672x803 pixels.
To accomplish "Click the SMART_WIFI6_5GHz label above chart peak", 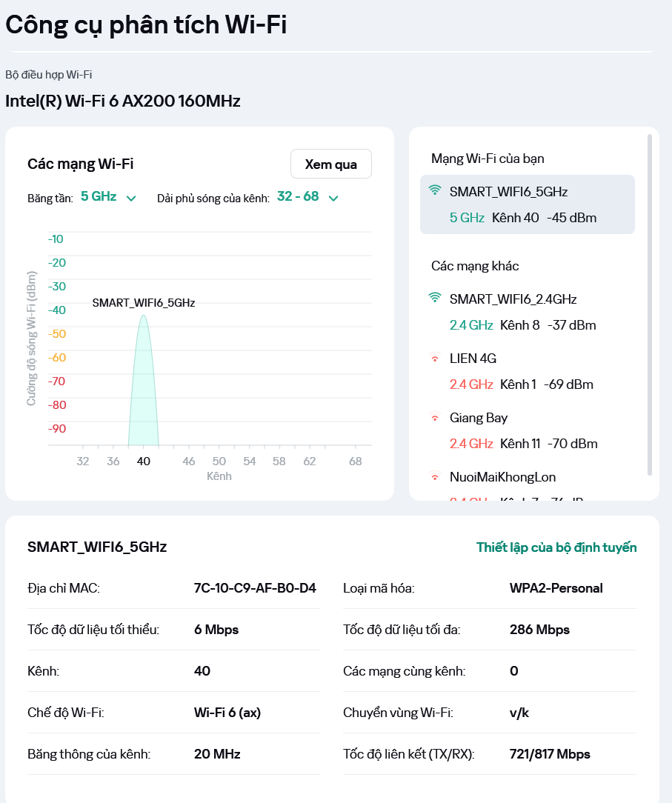I will coord(144,303).
